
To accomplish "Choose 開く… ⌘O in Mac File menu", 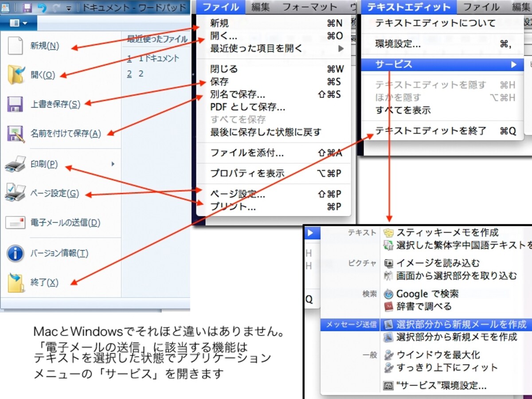I will [274, 36].
